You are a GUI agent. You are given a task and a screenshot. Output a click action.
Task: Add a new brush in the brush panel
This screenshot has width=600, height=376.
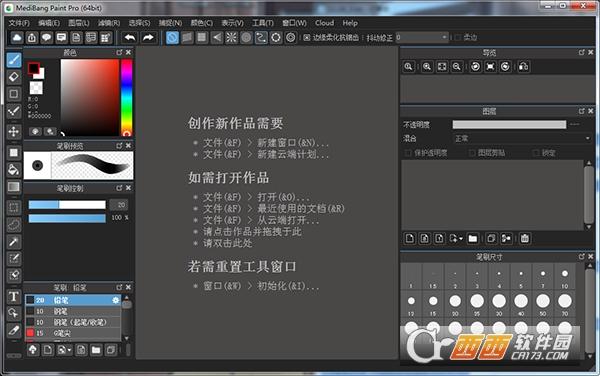coord(48,350)
